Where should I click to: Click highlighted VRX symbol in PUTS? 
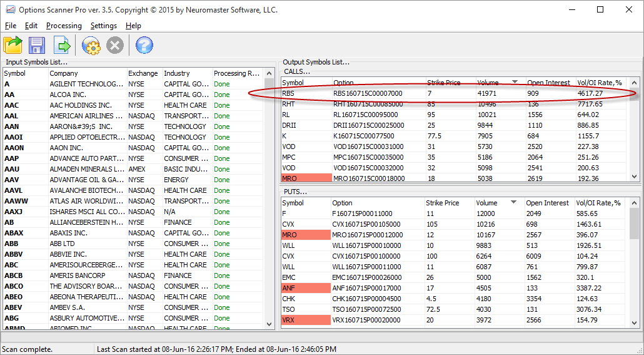point(306,320)
